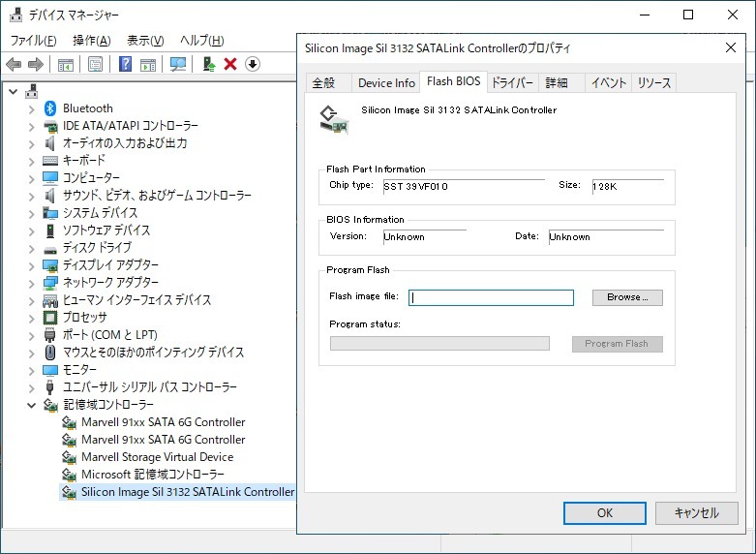
Task: Click the blue Help question mark icon
Action: click(x=126, y=64)
